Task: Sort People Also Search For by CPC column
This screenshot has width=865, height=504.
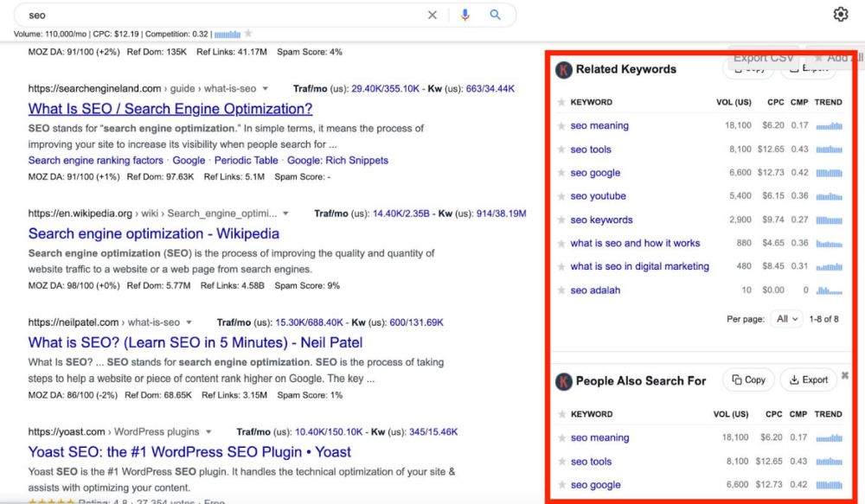Action: pyautogui.click(x=775, y=414)
